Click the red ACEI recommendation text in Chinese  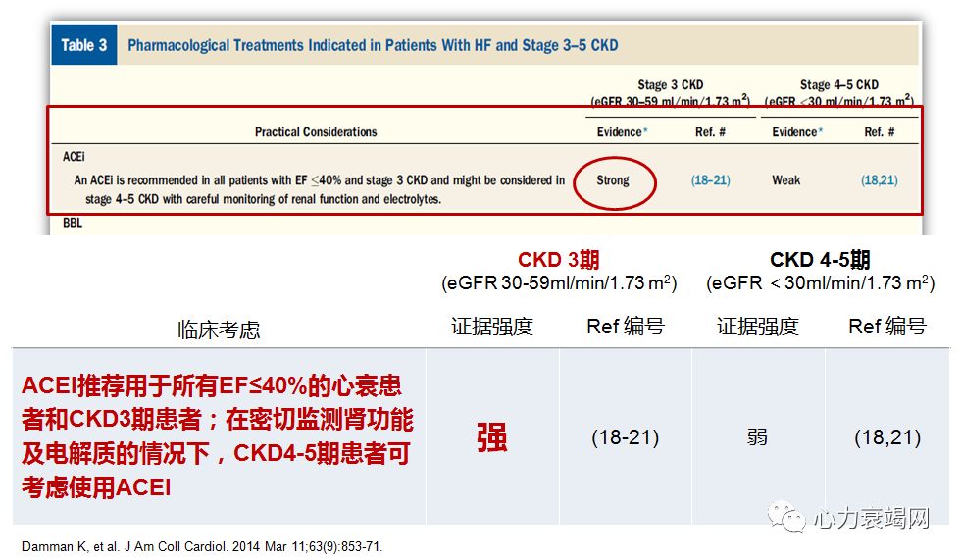tap(218, 435)
